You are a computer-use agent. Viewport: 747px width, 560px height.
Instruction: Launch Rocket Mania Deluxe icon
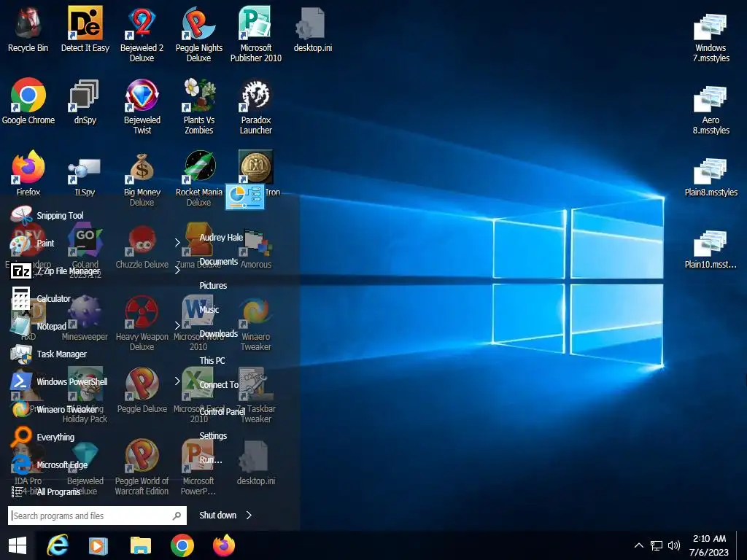(198, 178)
